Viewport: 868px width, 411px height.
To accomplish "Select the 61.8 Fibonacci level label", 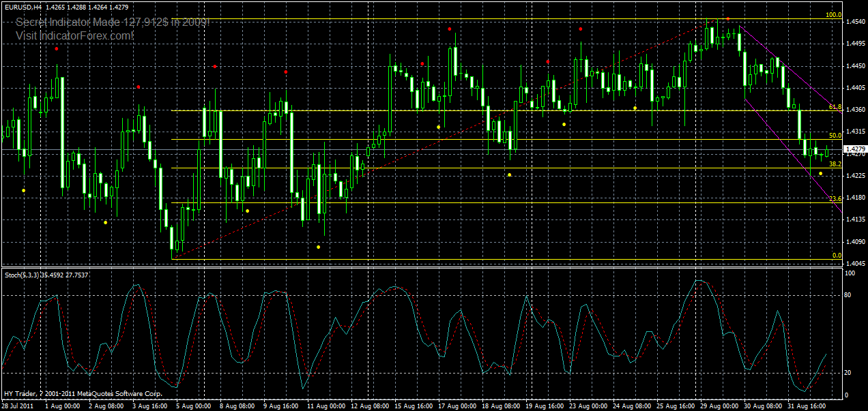I will point(833,108).
